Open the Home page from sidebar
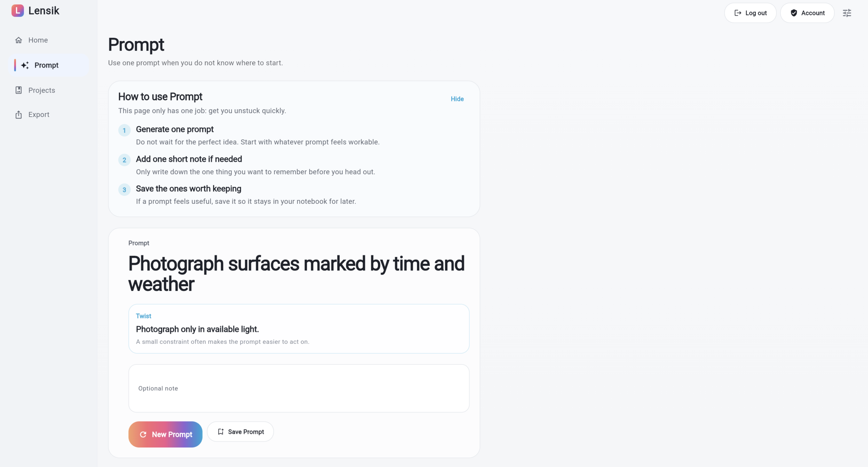Viewport: 868px width, 467px height. 38,40
